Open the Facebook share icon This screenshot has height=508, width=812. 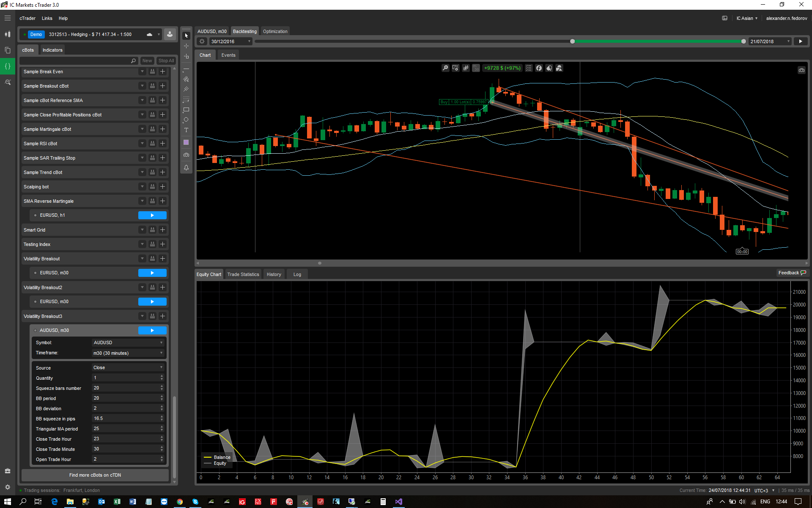click(539, 68)
